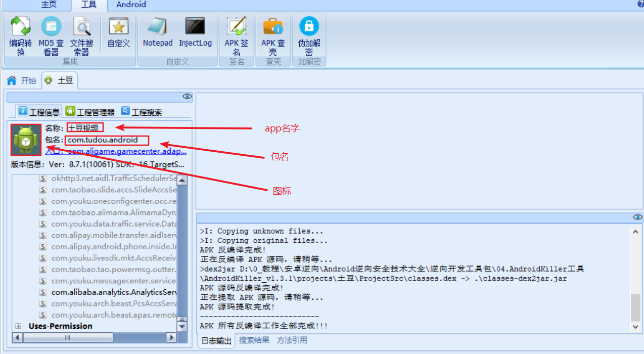Select the 土豆 project tab
Screen dimensions: 644x354
[59, 80]
